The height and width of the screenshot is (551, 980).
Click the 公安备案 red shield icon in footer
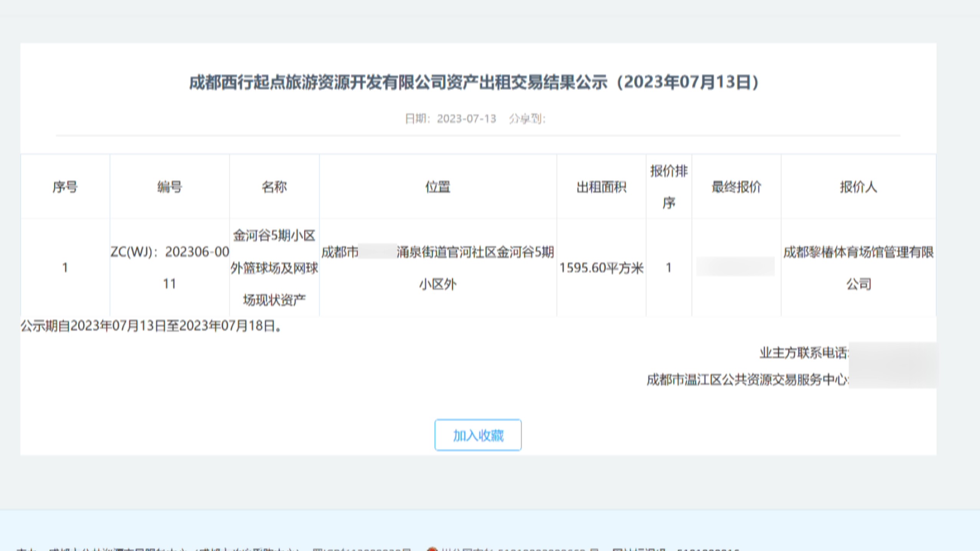[x=432, y=549]
